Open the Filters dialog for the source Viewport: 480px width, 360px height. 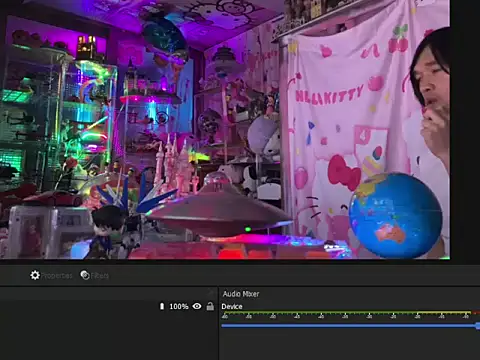click(85, 275)
